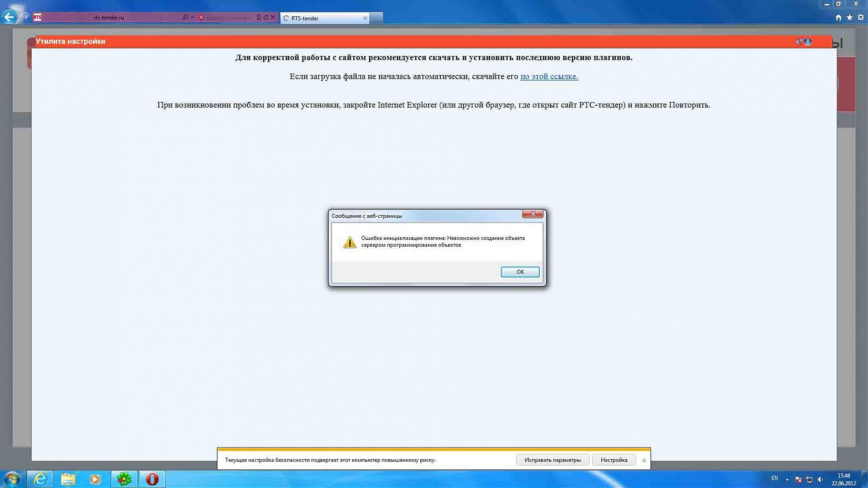Click the browser Forward arrow
868x488 pixels.
coord(24,17)
